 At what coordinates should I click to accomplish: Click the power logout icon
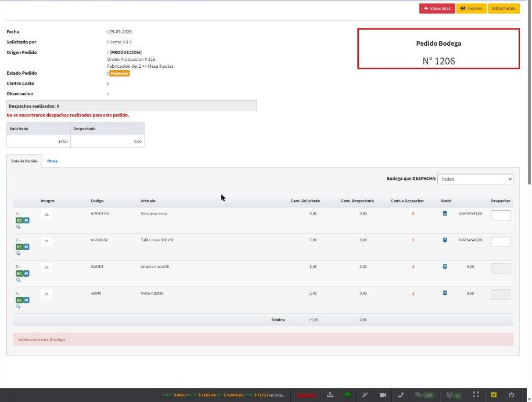pos(511,395)
